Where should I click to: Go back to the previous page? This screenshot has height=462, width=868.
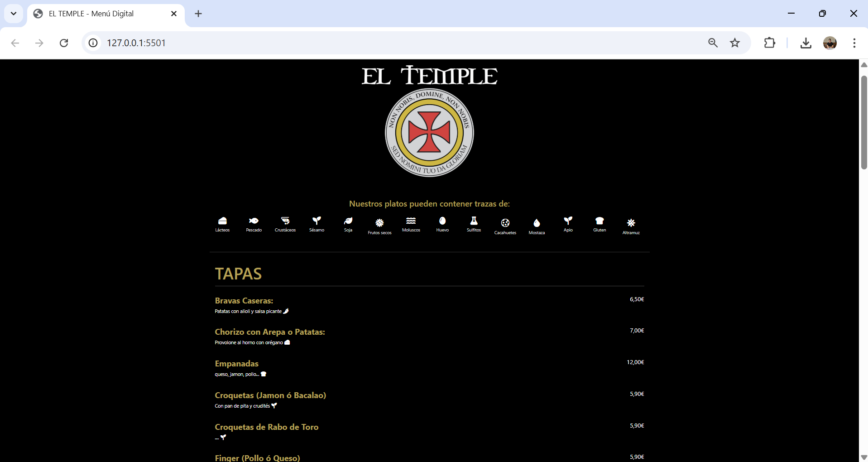pos(15,43)
